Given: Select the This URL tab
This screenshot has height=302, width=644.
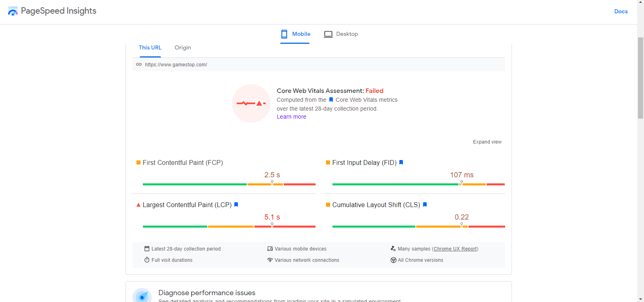Looking at the screenshot, I should pos(150,47).
